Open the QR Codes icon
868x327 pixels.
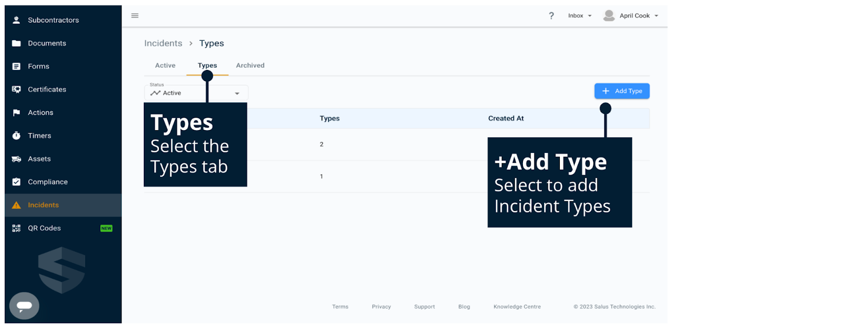click(x=16, y=228)
